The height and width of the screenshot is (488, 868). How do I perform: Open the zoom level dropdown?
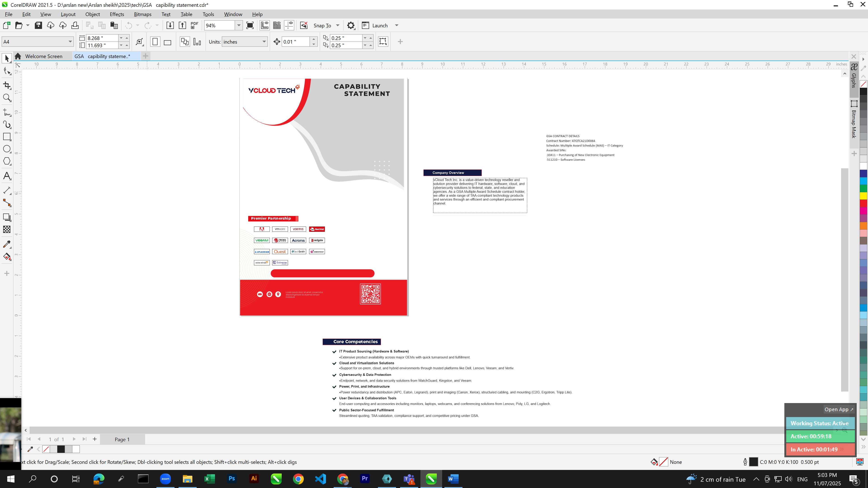pyautogui.click(x=238, y=25)
